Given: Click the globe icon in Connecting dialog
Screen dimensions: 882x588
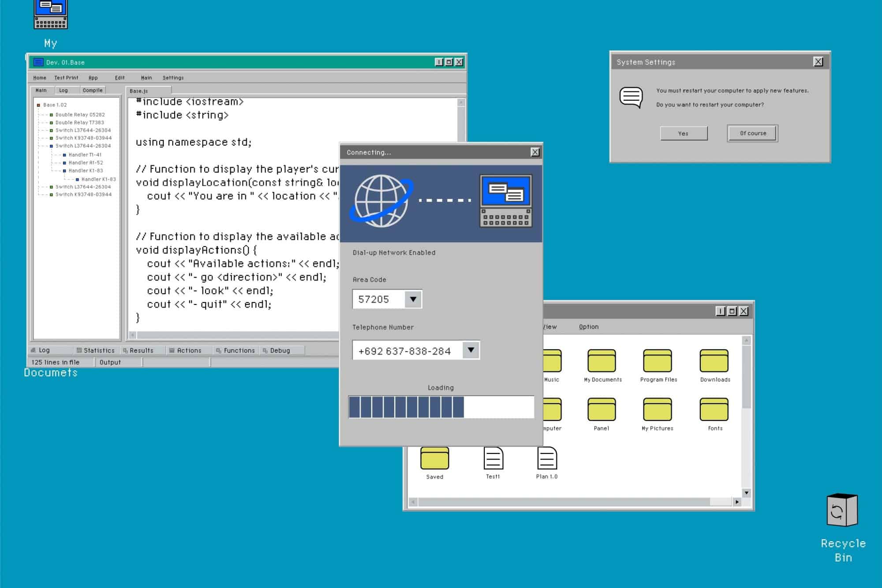Looking at the screenshot, I should click(381, 201).
